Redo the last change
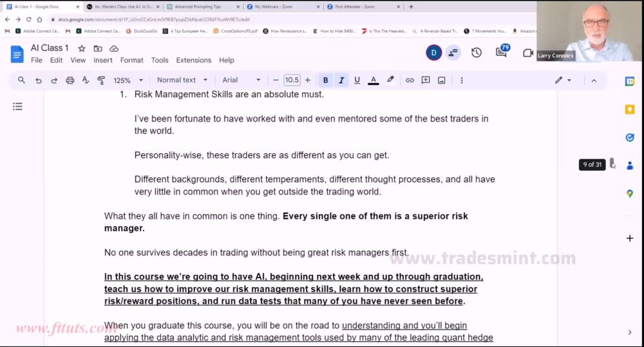 pos(54,80)
